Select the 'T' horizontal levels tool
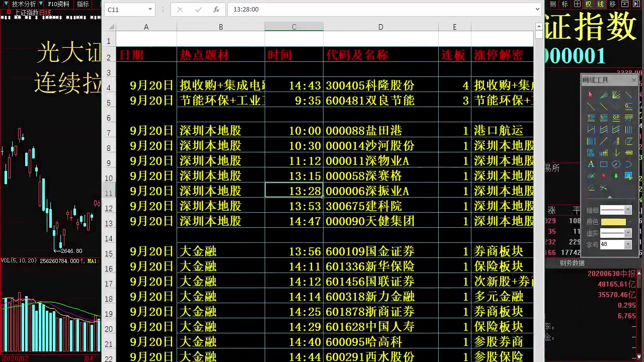This screenshot has width=644, height=362. point(591,118)
